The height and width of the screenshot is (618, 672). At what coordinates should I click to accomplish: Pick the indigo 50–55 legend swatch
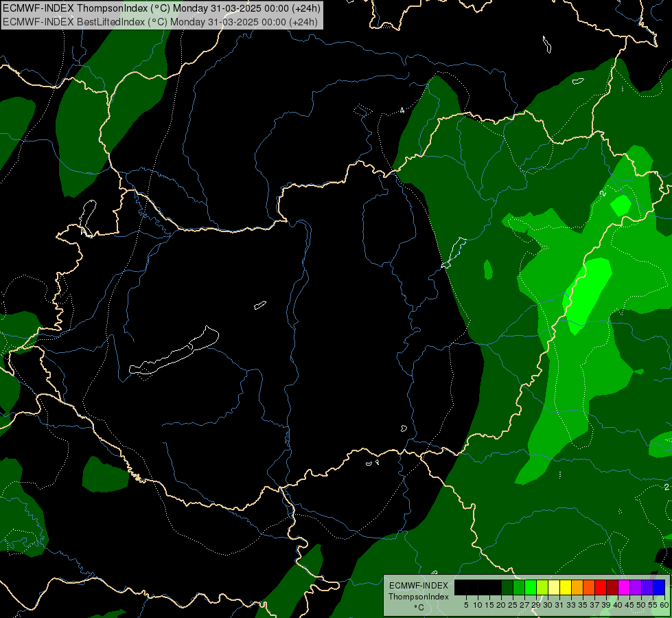647,587
